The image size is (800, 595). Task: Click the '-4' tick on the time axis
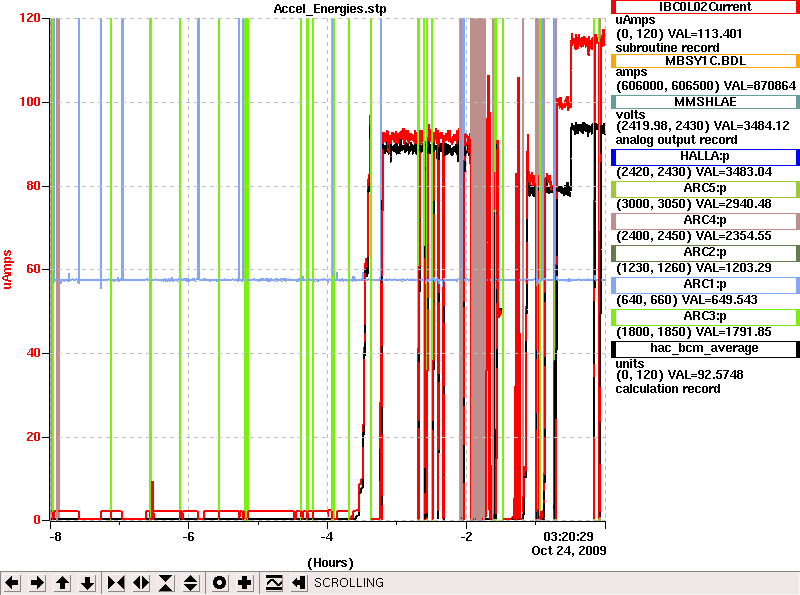pos(327,537)
